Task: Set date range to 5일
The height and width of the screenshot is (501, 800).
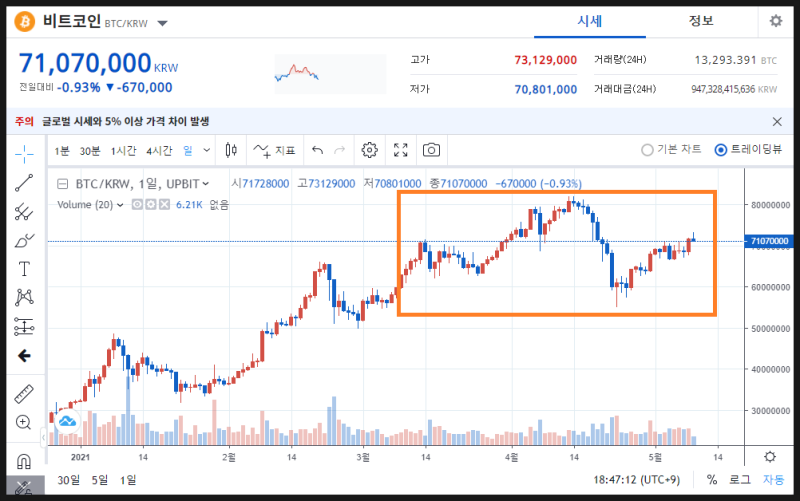Action: [99, 480]
